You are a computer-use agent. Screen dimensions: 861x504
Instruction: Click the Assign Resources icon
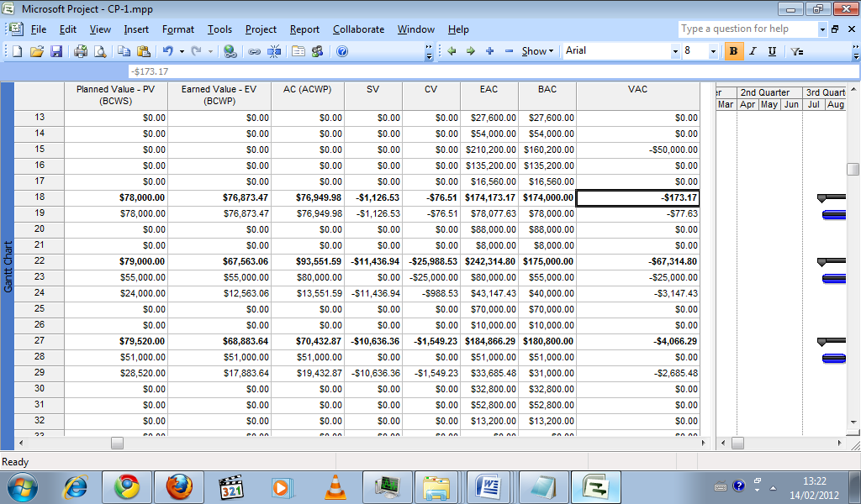pos(318,51)
